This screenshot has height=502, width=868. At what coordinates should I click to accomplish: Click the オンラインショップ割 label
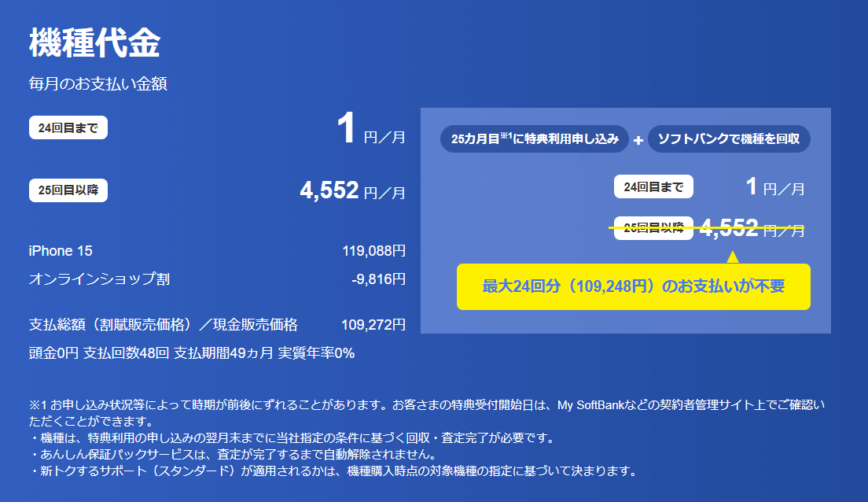coord(99,279)
